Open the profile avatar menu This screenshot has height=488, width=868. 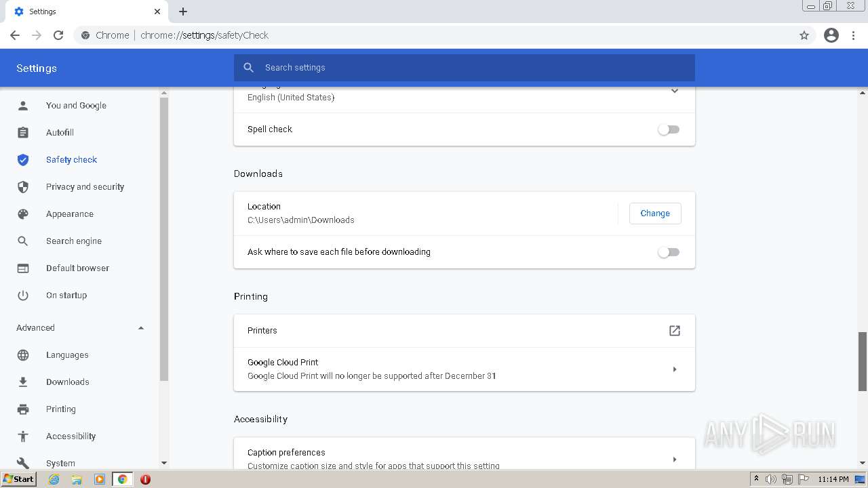pyautogui.click(x=831, y=35)
